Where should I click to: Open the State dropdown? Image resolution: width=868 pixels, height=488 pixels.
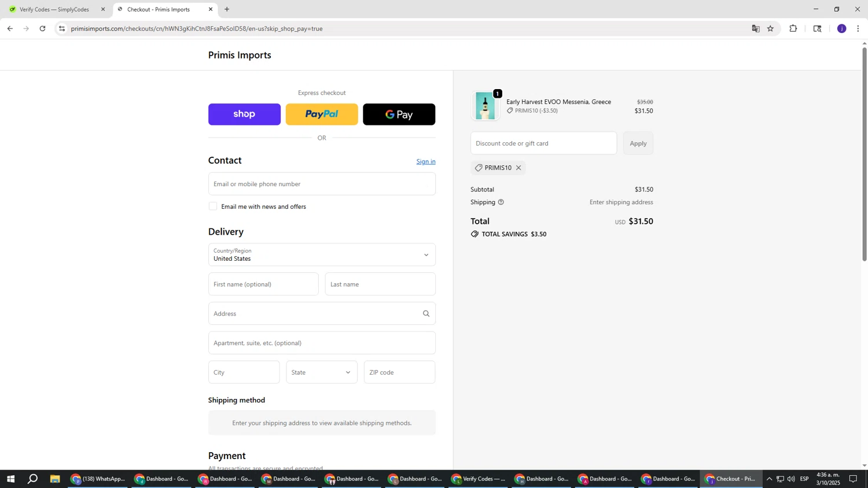point(322,372)
